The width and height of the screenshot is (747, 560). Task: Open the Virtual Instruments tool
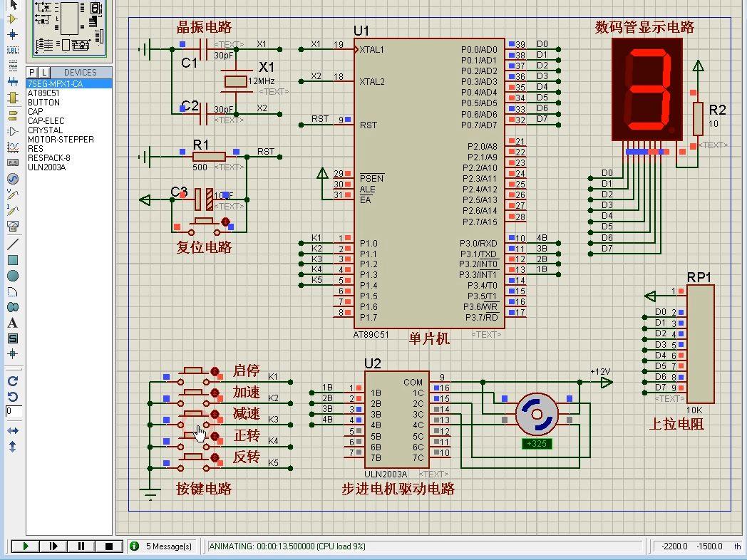tap(13, 226)
